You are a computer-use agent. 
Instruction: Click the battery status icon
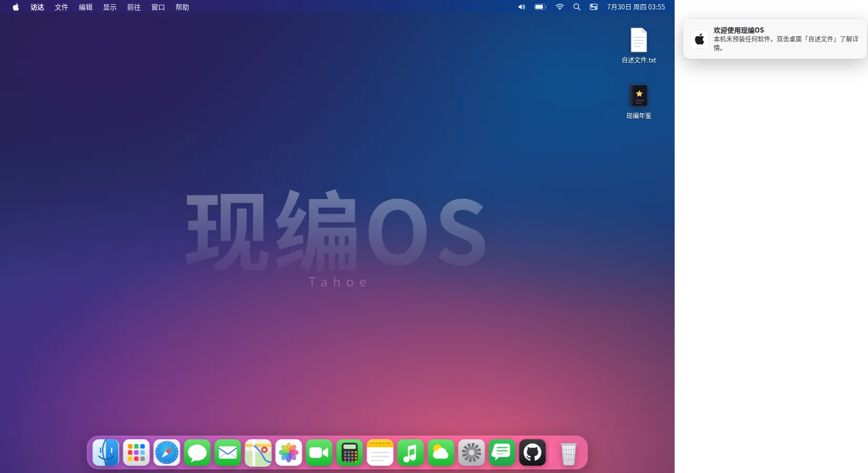tap(541, 7)
